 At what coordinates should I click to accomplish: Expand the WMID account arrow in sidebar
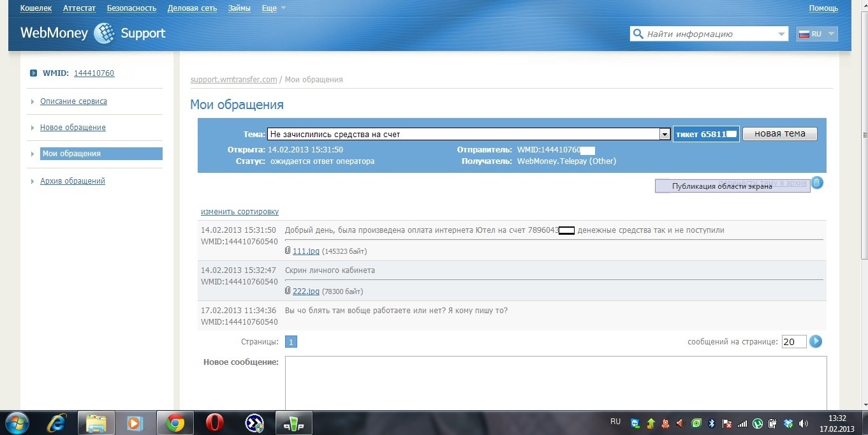(33, 73)
